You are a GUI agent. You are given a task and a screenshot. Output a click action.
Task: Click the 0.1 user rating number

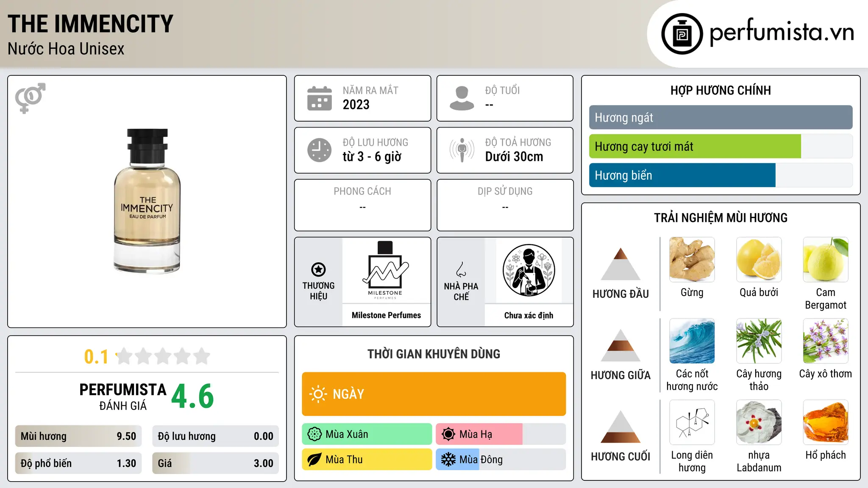(96, 357)
